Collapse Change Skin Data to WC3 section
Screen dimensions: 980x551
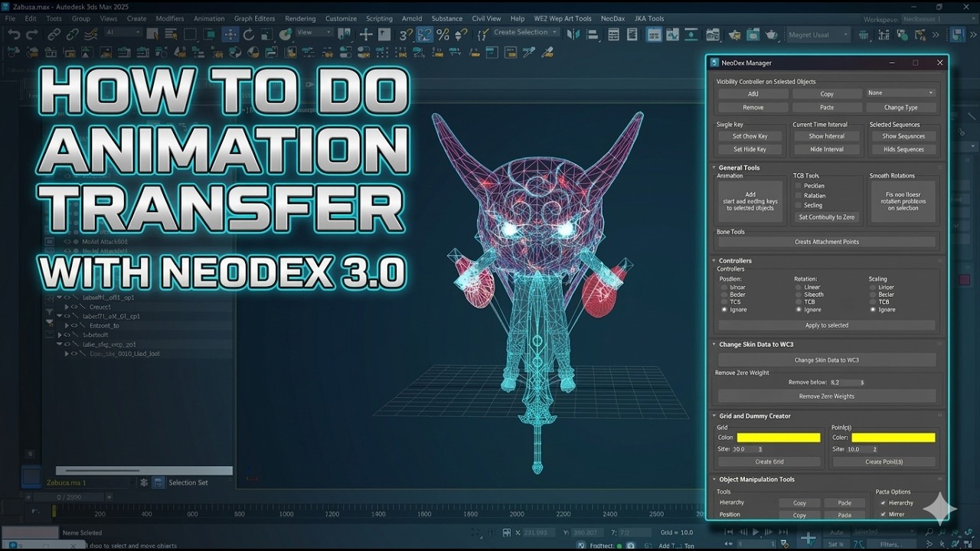coord(714,344)
